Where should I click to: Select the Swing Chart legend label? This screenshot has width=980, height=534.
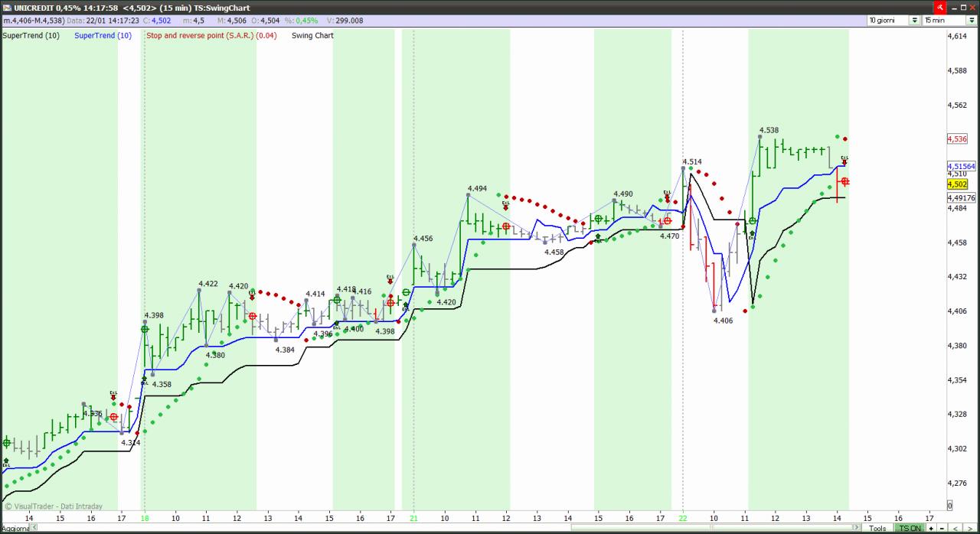click(x=312, y=35)
